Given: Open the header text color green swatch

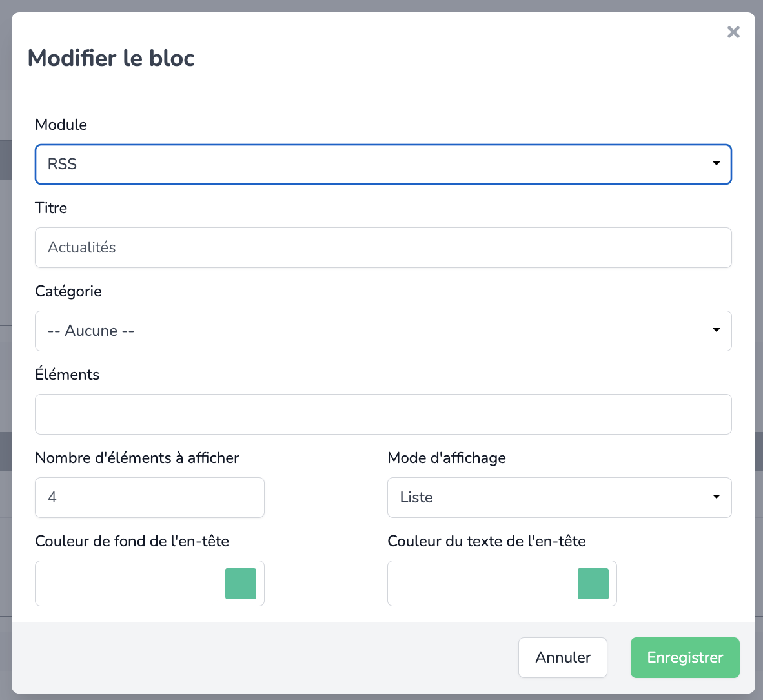Looking at the screenshot, I should (593, 584).
